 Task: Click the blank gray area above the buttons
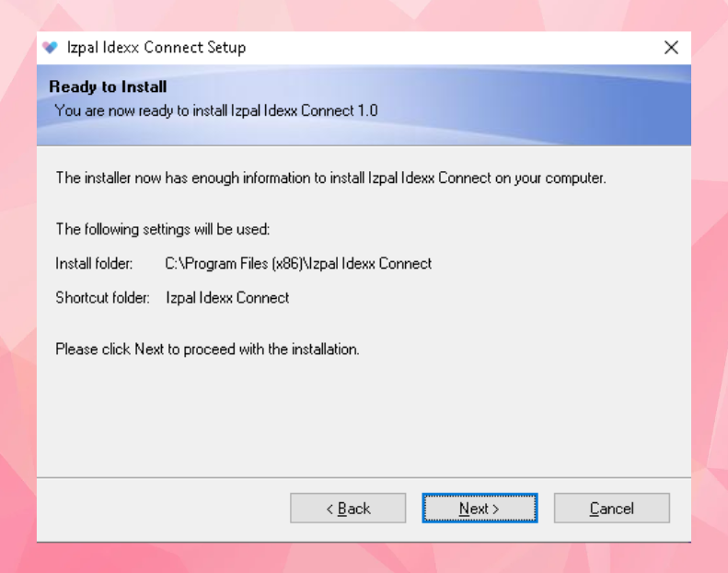tap(368, 423)
